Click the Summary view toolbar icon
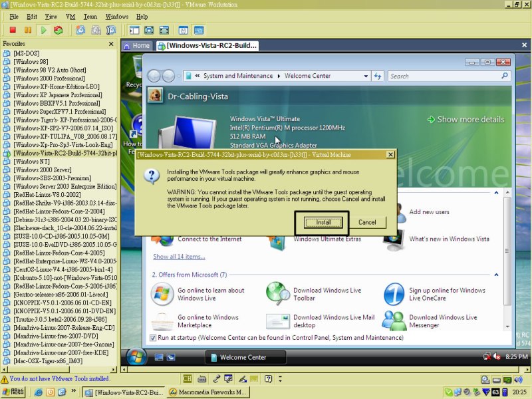This screenshot has height=399, width=532. [184, 30]
